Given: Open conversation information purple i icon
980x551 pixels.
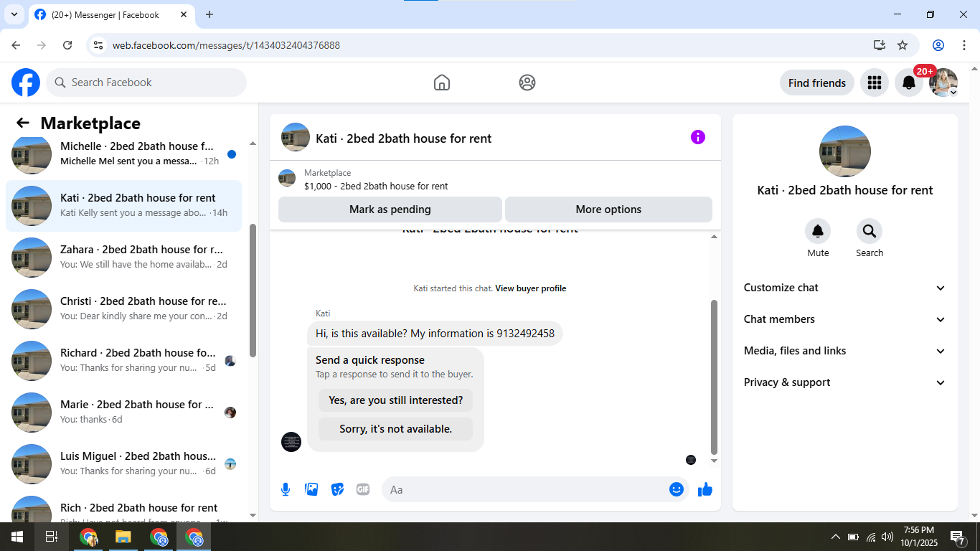Looking at the screenshot, I should coord(698,137).
